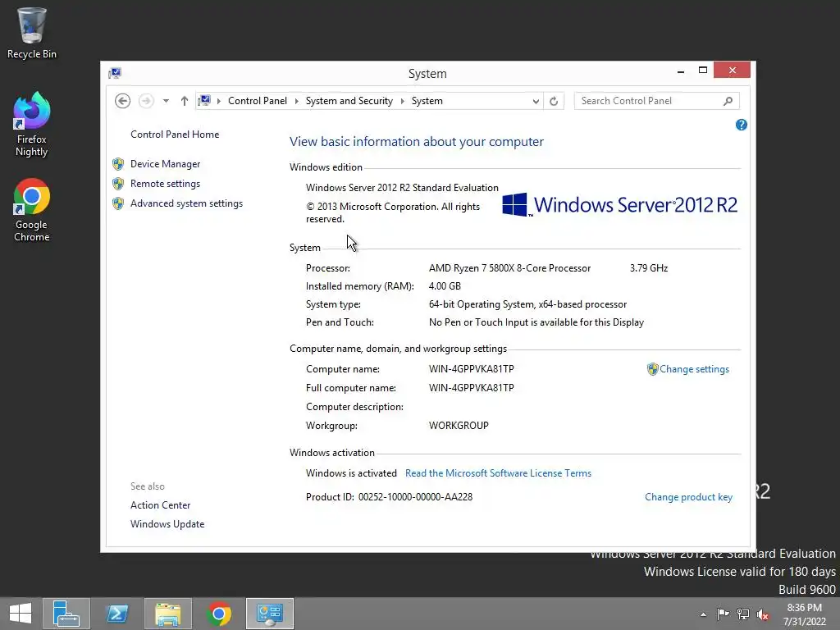Open Remote settings link

pos(165,184)
